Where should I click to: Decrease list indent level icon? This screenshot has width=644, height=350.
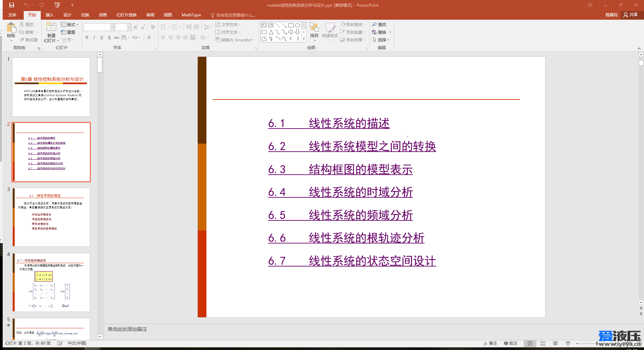pyautogui.click(x=189, y=27)
